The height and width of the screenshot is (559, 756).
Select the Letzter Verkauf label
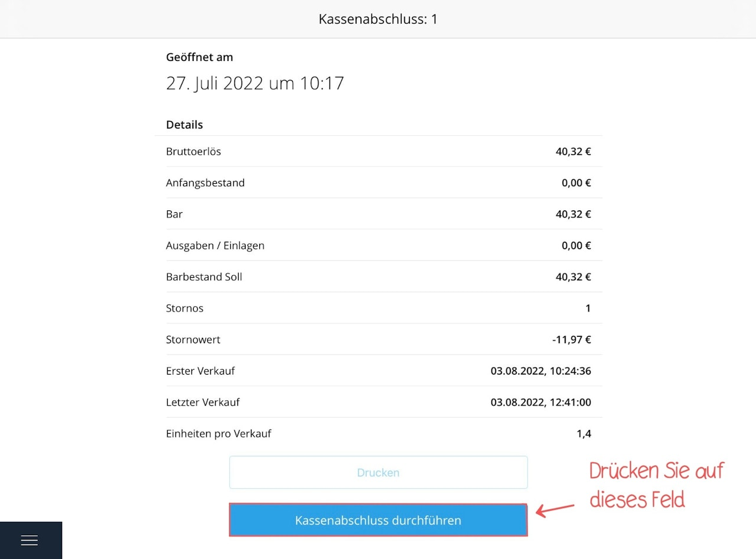[203, 402]
